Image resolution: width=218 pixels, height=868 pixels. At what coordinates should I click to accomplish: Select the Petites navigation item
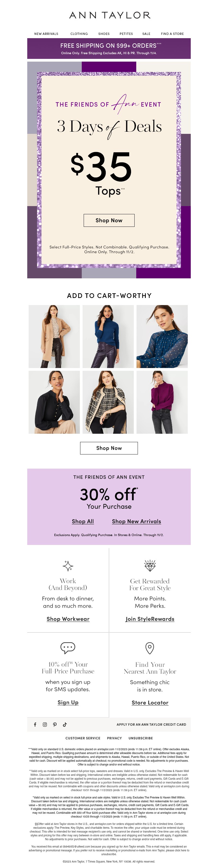[126, 34]
